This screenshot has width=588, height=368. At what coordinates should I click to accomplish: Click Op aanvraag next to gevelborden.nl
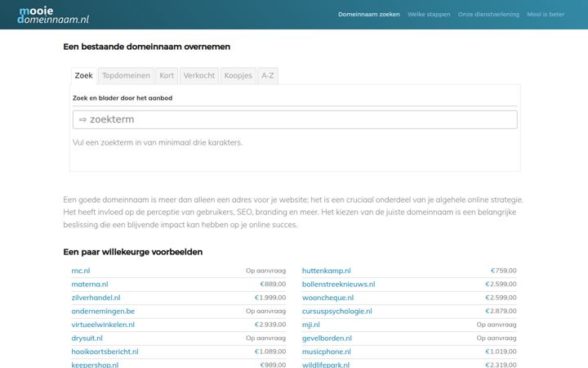[x=497, y=339]
